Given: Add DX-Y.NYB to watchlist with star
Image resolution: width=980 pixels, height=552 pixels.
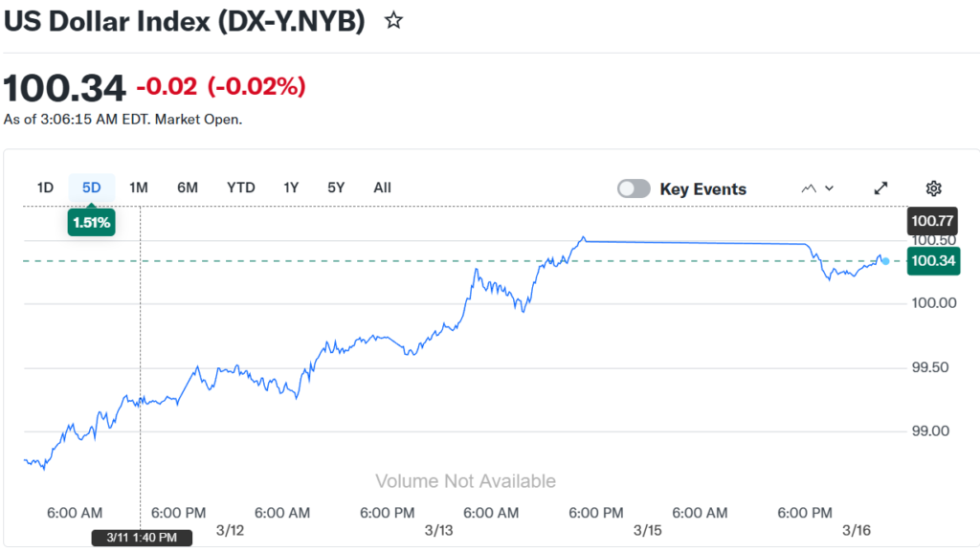Looking at the screenshot, I should coord(393,21).
